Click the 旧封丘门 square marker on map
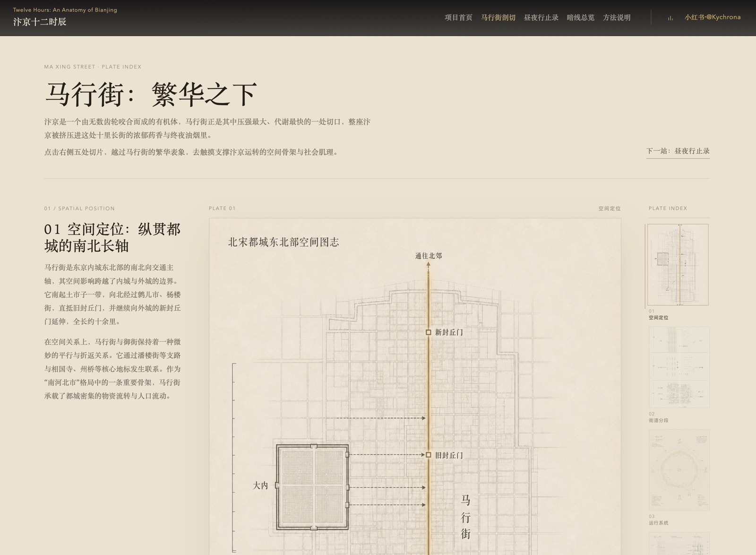This screenshot has width=756, height=555. coord(429,455)
